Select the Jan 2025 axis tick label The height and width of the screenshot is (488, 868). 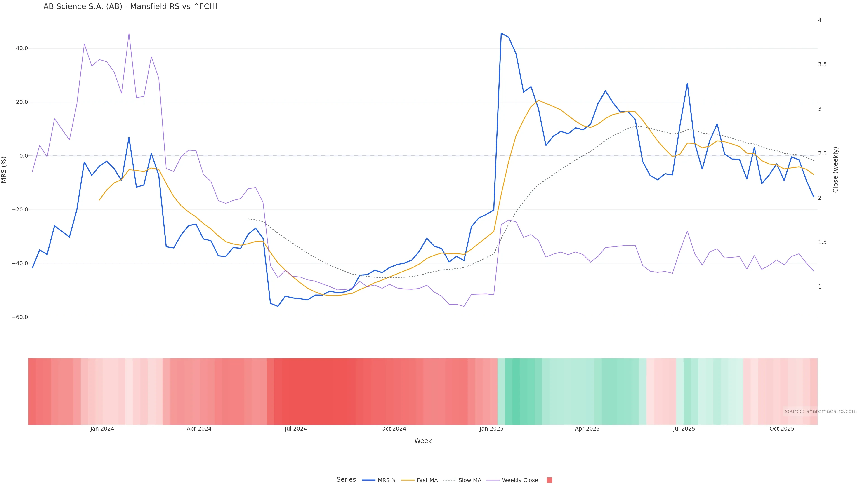pyautogui.click(x=491, y=429)
